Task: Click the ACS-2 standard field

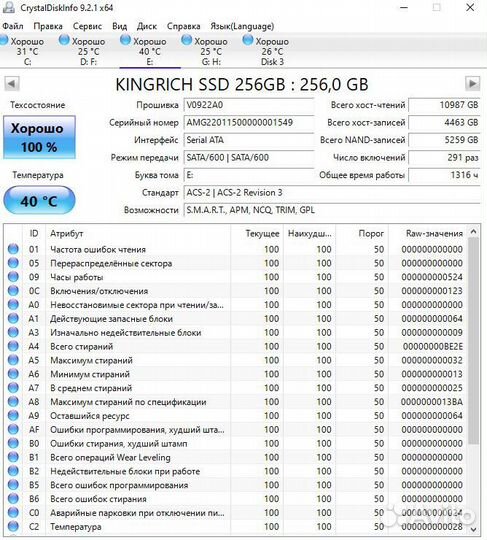Action: 332,193
